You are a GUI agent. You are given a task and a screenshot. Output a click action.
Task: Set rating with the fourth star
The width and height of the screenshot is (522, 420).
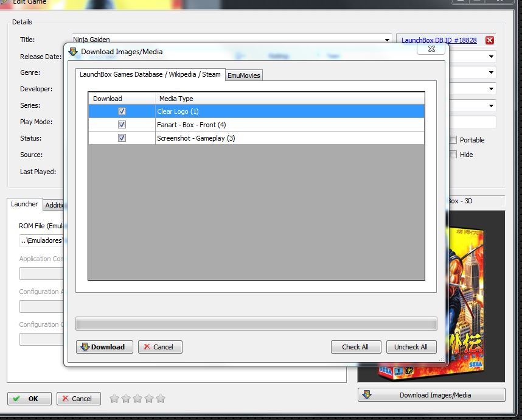tap(149, 398)
